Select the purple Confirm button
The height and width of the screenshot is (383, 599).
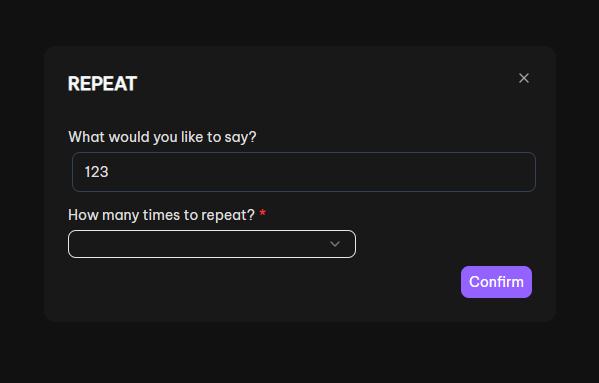496,282
